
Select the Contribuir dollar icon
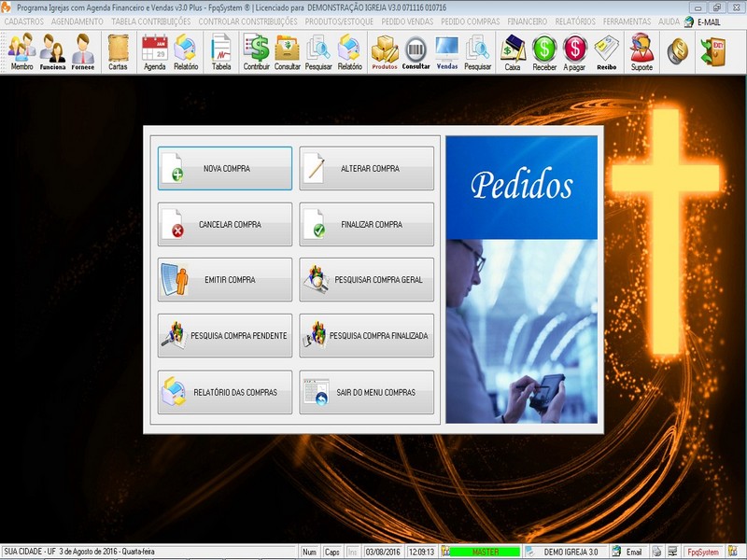[256, 52]
